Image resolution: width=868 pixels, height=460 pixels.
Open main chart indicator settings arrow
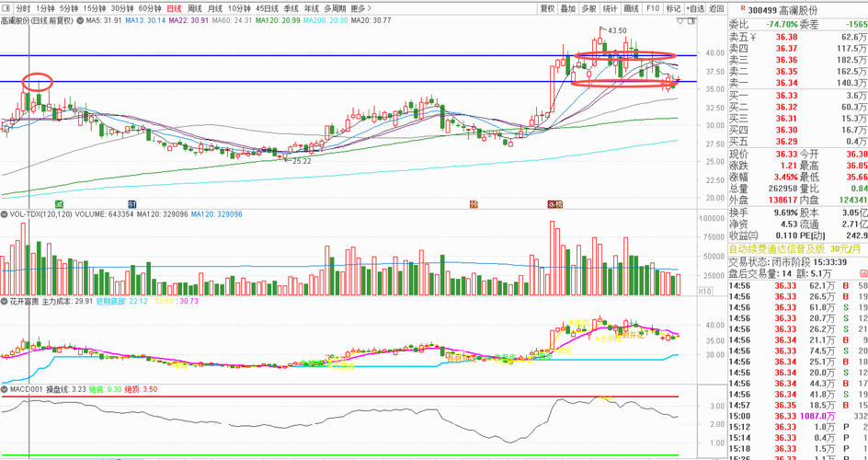pos(80,20)
